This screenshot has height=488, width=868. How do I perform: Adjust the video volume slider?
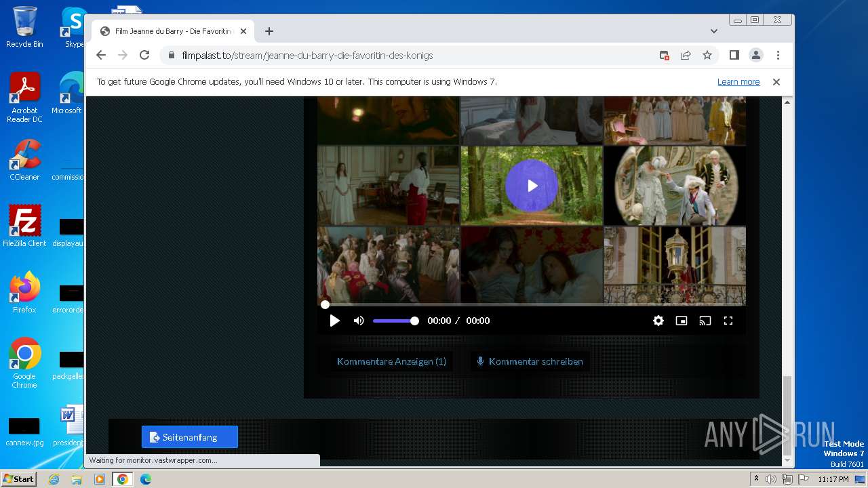point(395,321)
